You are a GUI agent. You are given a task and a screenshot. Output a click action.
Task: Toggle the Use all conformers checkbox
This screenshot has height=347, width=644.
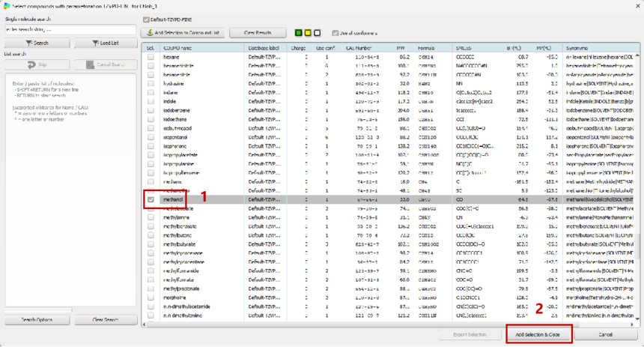[335, 33]
